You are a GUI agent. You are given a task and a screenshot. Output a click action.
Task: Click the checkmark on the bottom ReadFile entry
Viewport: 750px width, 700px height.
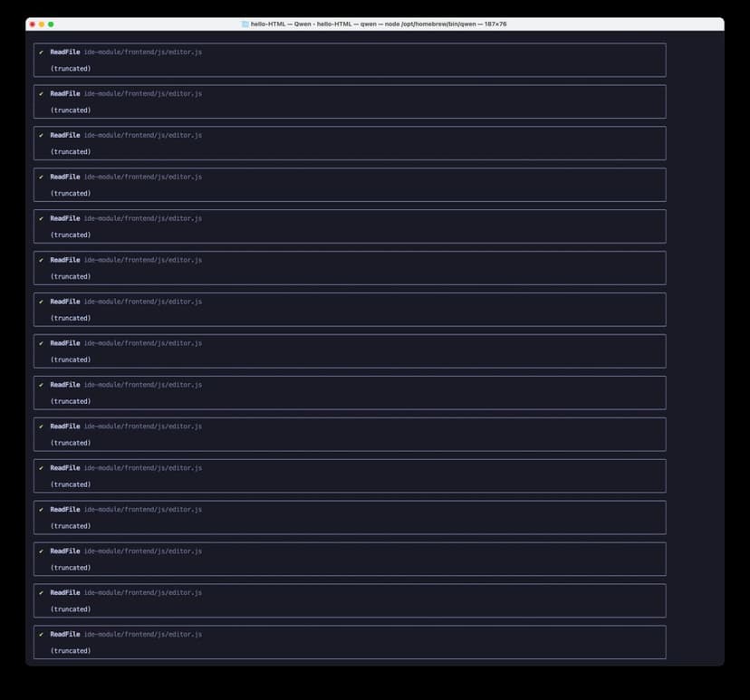[42, 634]
